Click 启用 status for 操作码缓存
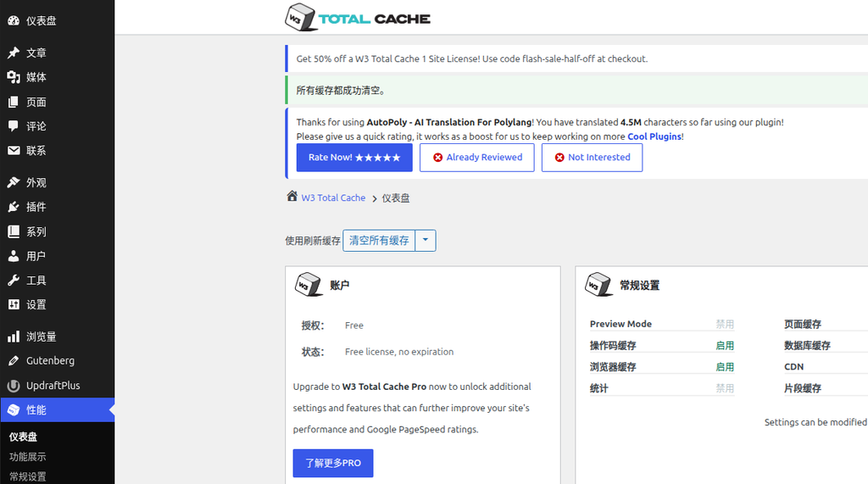 click(x=725, y=346)
